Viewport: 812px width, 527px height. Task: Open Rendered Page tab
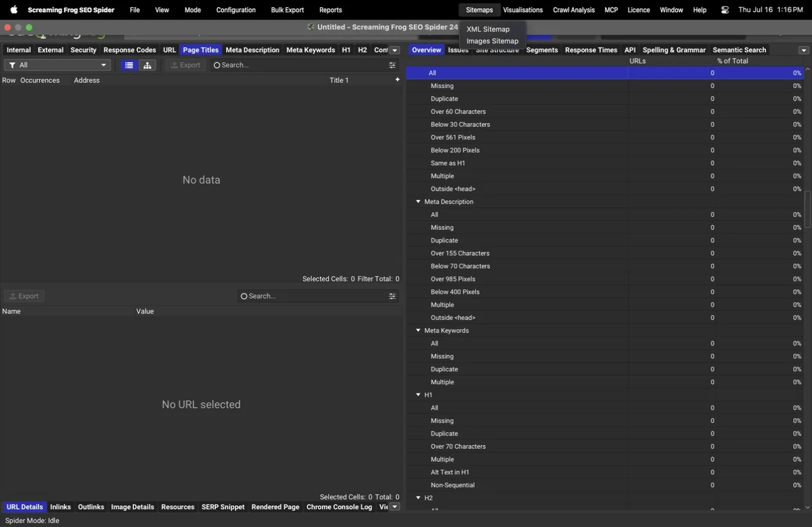click(275, 507)
